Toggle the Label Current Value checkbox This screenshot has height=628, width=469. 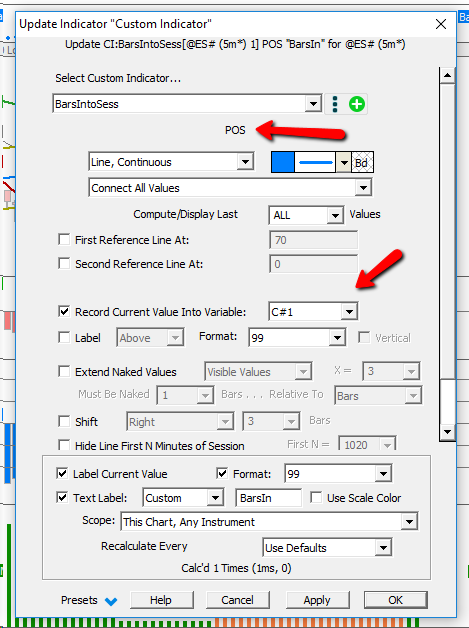pos(62,473)
